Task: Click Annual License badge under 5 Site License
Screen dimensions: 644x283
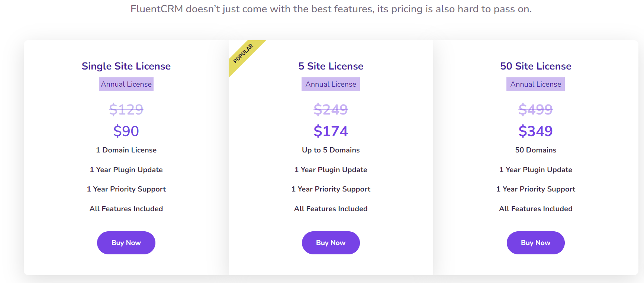Action: click(331, 84)
